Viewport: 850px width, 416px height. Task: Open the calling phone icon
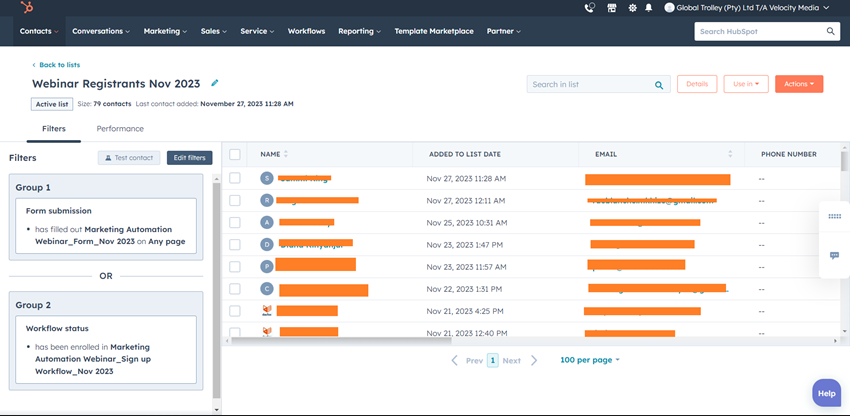click(x=589, y=8)
